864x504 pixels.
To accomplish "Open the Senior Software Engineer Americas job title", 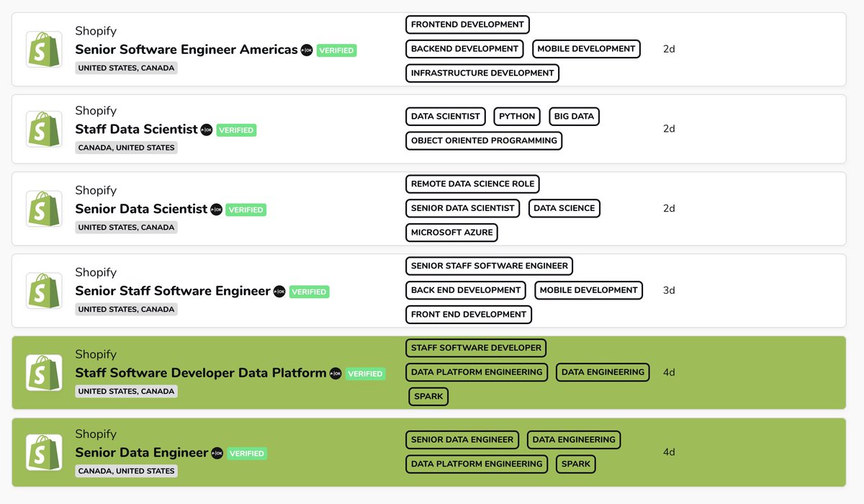I will coord(186,50).
